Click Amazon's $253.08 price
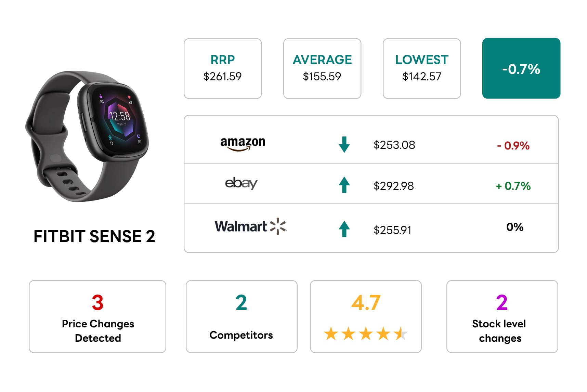Viewport: 587px width, 392px height. 394,145
